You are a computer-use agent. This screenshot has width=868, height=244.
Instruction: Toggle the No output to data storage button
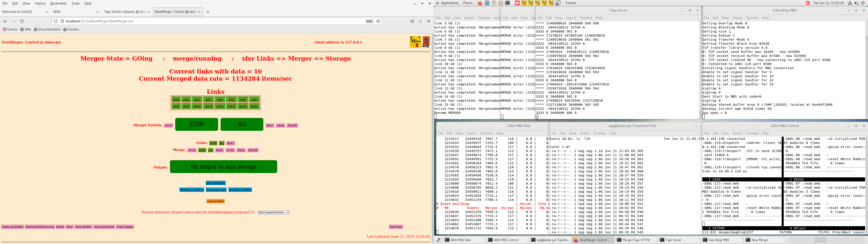point(223,167)
